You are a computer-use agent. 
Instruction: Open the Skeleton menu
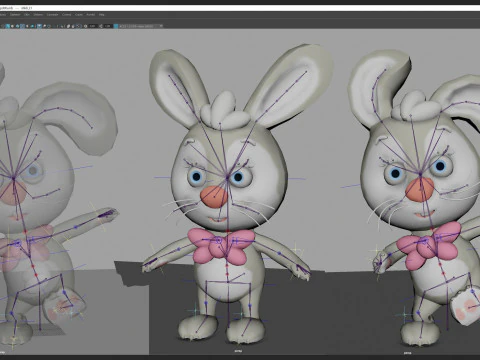click(x=15, y=15)
